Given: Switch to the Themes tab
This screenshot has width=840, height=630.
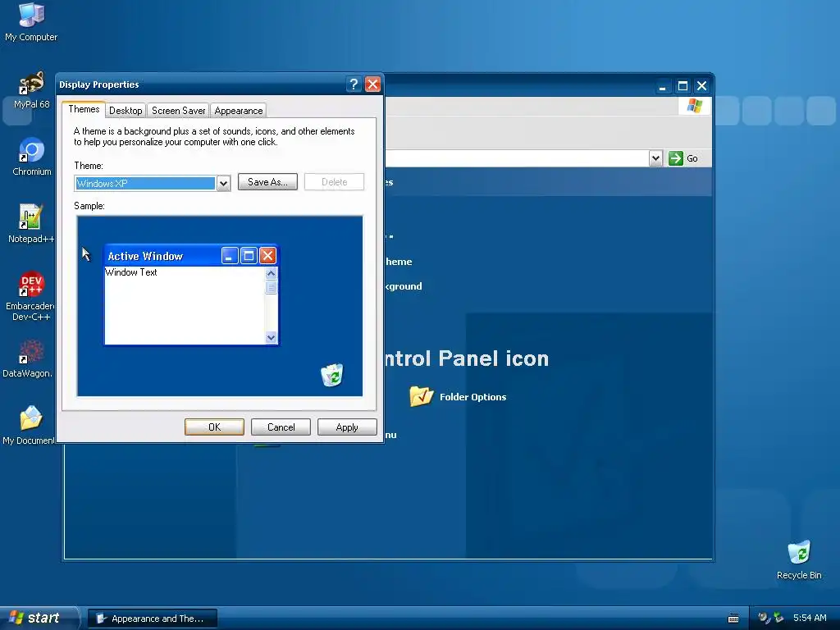Looking at the screenshot, I should click(84, 109).
